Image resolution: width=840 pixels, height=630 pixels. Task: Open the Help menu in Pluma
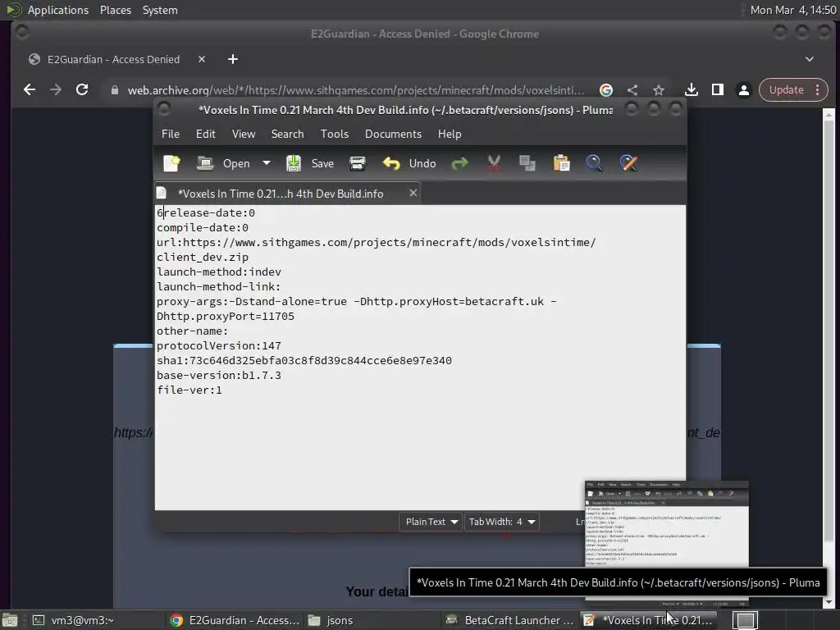point(450,134)
